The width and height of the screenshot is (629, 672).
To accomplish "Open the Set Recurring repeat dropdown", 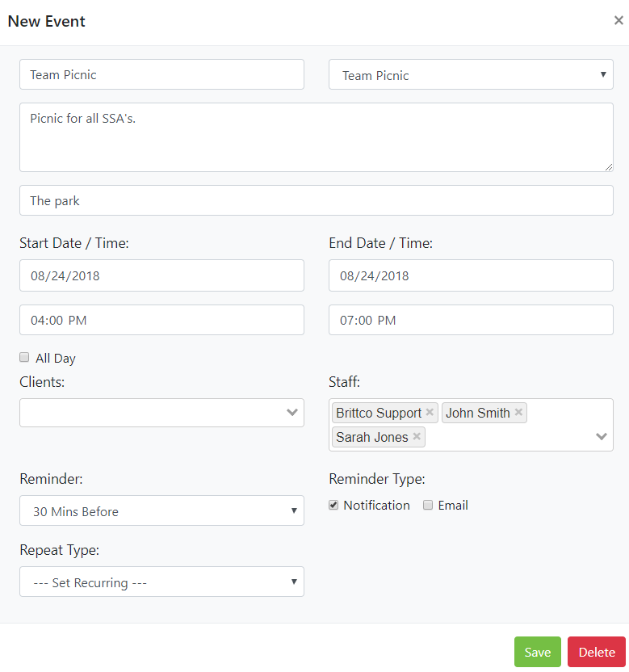I will tap(161, 582).
